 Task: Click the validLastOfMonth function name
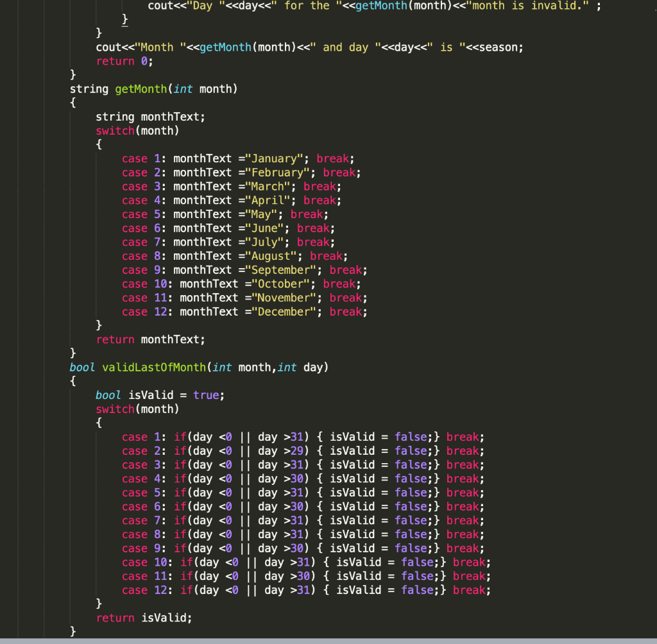pyautogui.click(x=154, y=367)
